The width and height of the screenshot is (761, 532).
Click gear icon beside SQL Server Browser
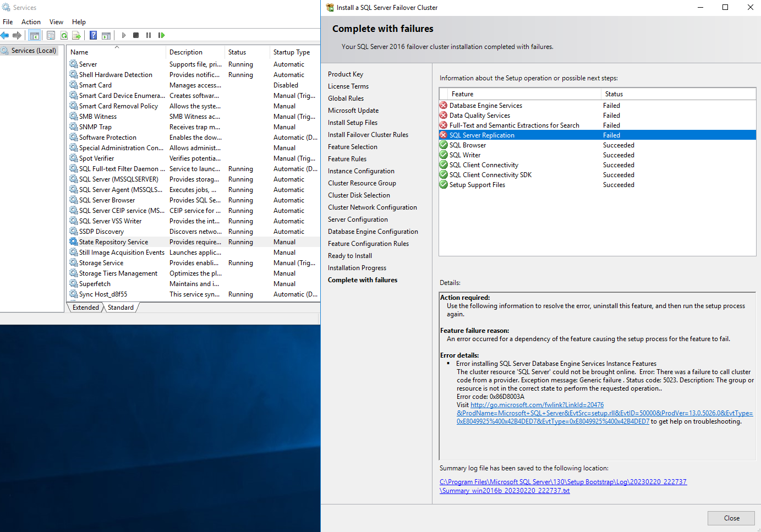point(74,200)
